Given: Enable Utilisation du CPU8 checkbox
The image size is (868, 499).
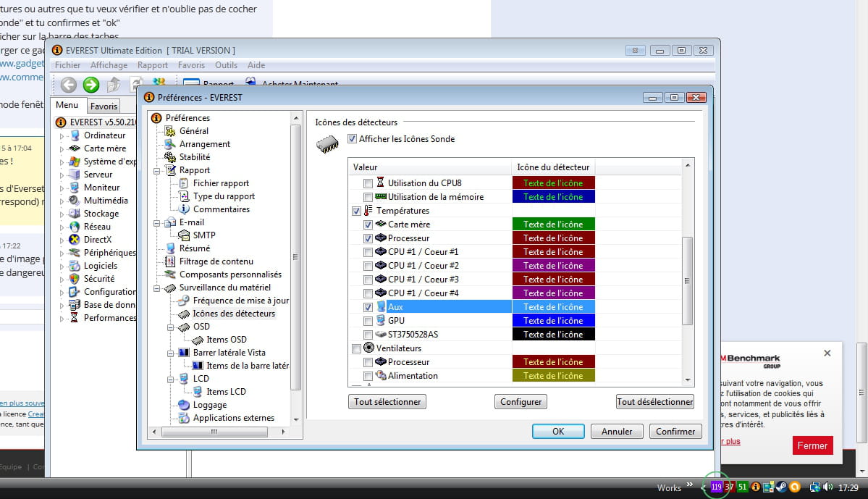Looking at the screenshot, I should pyautogui.click(x=368, y=183).
